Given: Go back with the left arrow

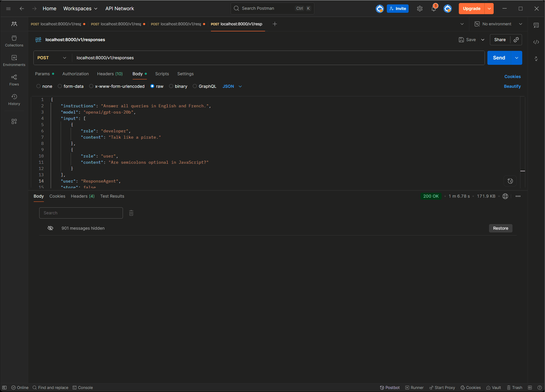Looking at the screenshot, I should click(22, 9).
